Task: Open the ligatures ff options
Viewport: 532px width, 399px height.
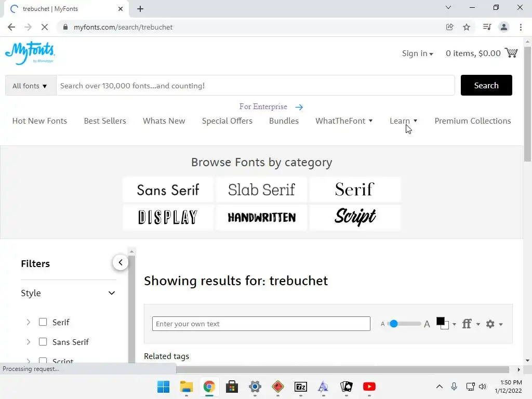Action: (467, 324)
